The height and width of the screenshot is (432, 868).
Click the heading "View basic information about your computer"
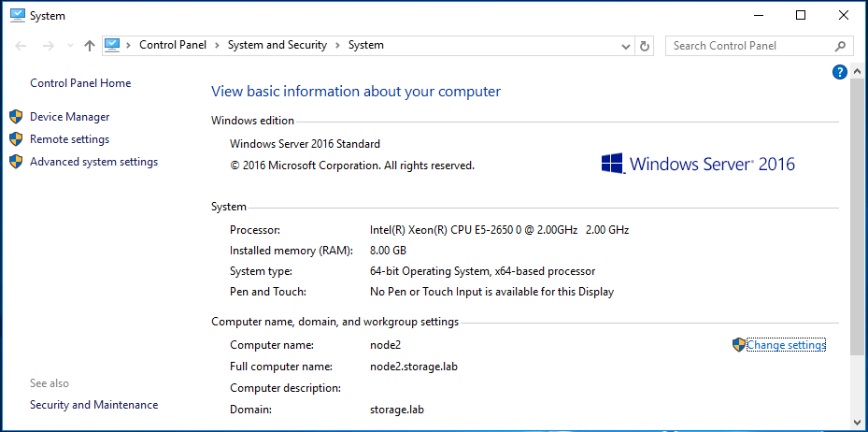356,92
